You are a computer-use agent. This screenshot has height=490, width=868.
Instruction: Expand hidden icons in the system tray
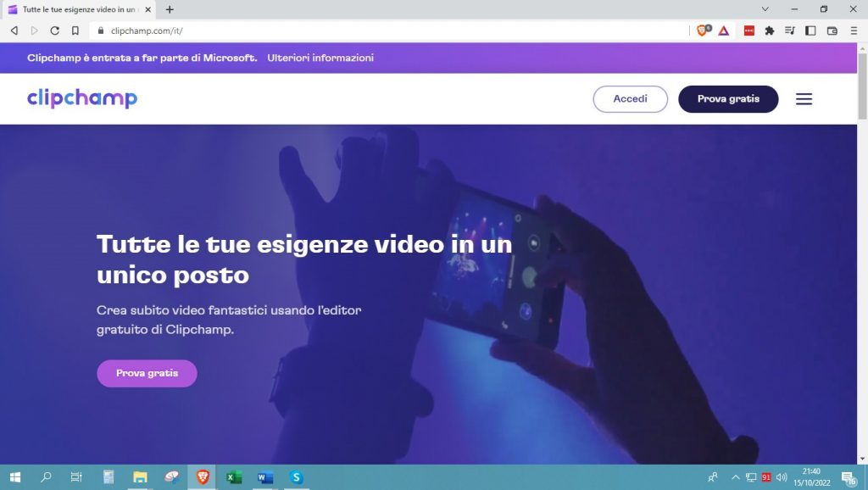tap(734, 478)
